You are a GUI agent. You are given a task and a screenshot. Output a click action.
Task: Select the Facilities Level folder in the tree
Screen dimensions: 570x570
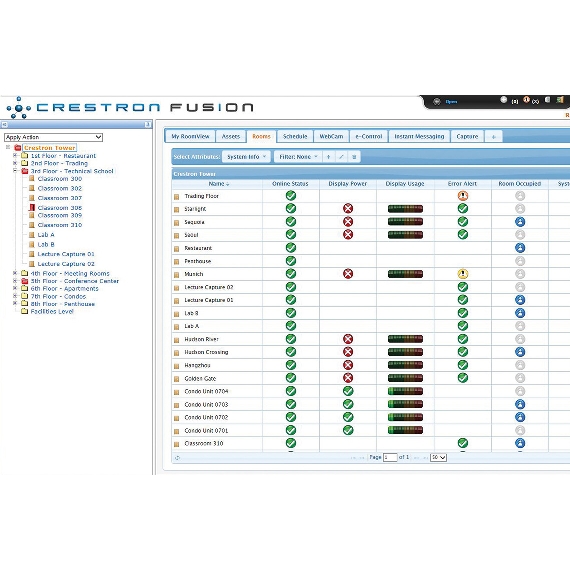[52, 311]
